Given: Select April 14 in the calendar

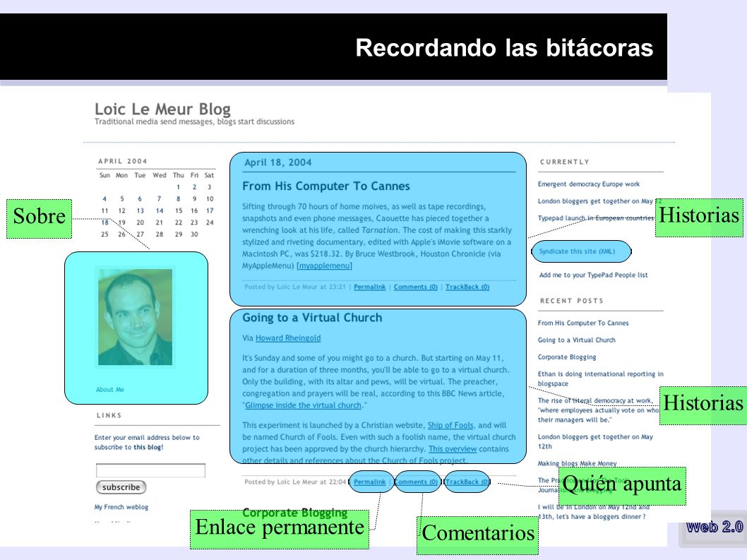Looking at the screenshot, I should (159, 210).
